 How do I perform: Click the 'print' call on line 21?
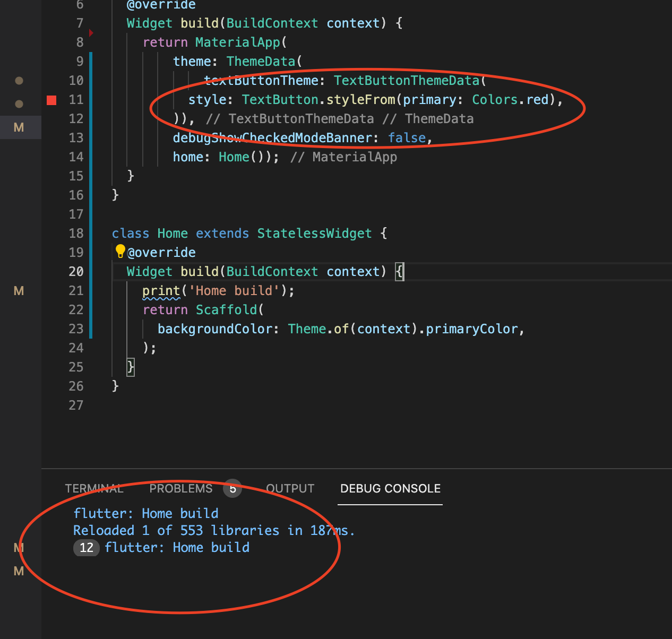(x=161, y=291)
